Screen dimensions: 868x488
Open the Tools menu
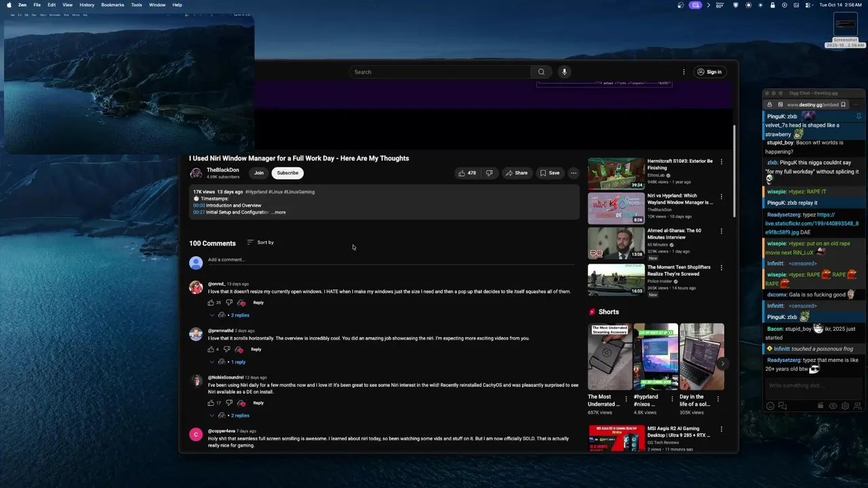(136, 5)
